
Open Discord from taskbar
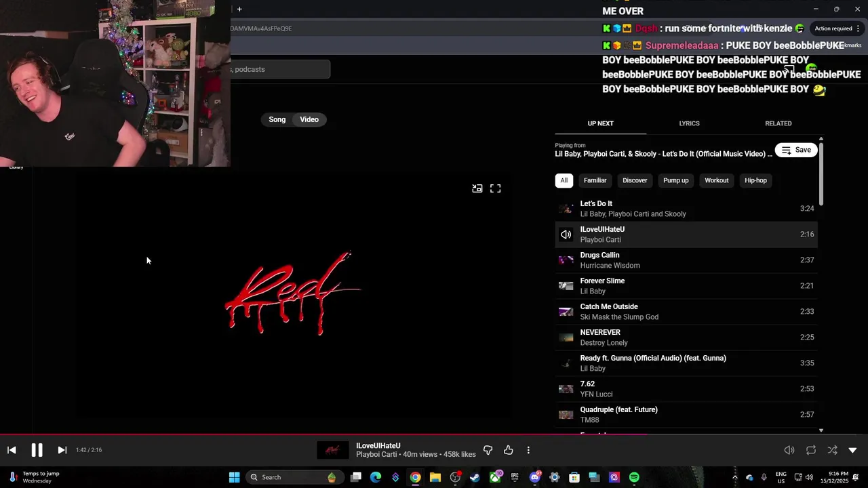pos(535,477)
